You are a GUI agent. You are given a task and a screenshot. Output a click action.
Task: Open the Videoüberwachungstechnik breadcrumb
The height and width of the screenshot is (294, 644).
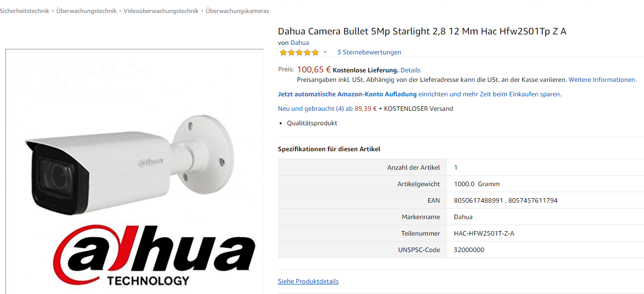click(161, 11)
